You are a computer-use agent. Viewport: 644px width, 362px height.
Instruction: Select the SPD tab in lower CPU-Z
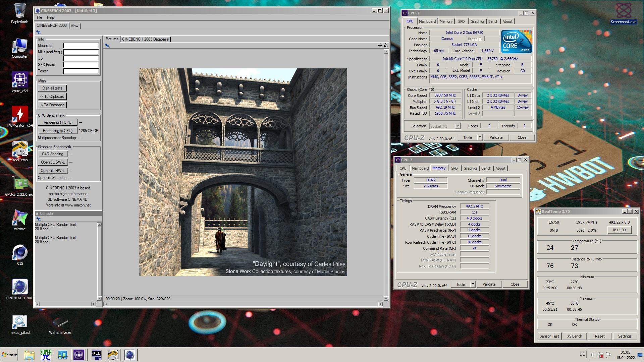(x=454, y=168)
